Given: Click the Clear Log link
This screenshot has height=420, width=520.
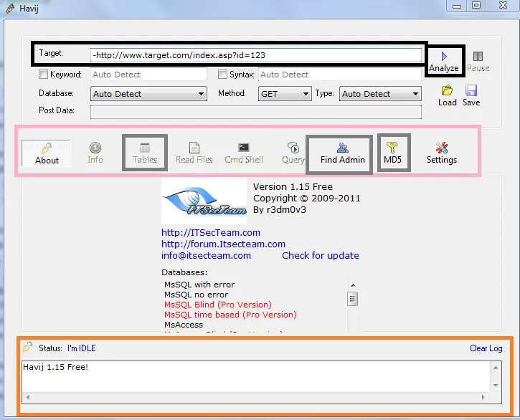Looking at the screenshot, I should [x=486, y=348].
